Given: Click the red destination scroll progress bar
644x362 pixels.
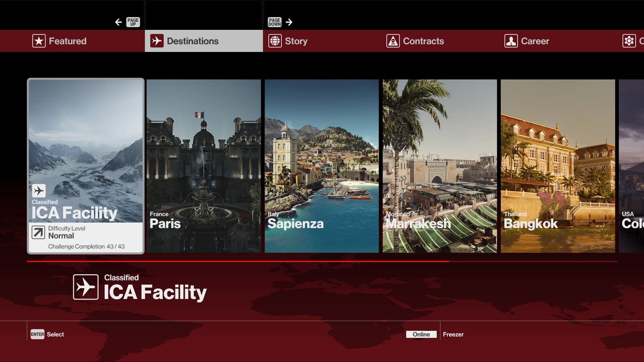Looking at the screenshot, I should 237,261.
